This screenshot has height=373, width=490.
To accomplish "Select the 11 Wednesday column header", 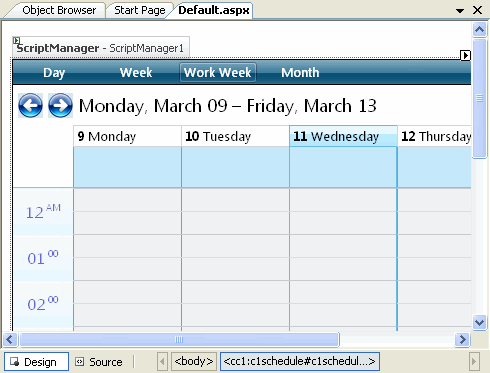I will 343,136.
